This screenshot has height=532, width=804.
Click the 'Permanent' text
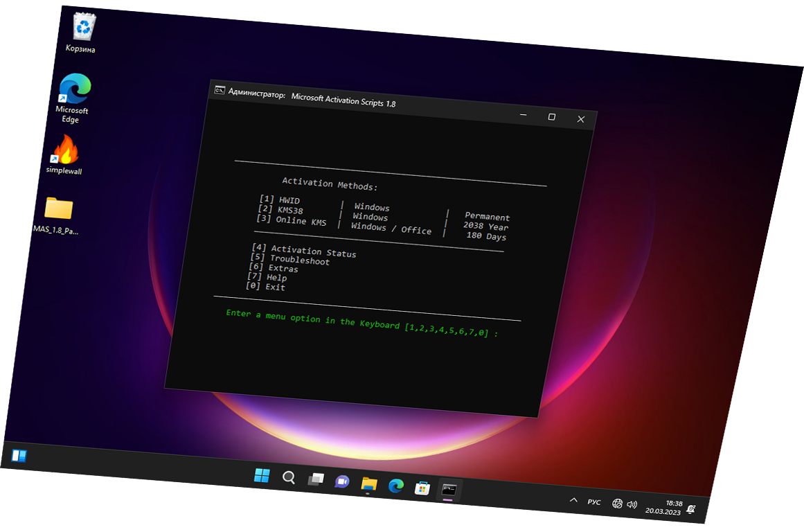tap(487, 217)
